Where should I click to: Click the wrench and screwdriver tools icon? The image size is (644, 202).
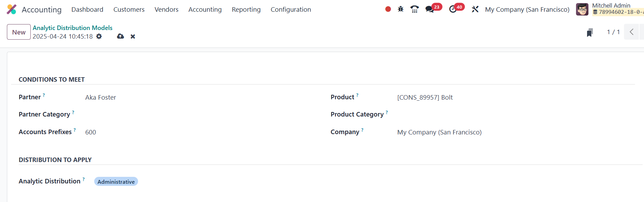[475, 9]
